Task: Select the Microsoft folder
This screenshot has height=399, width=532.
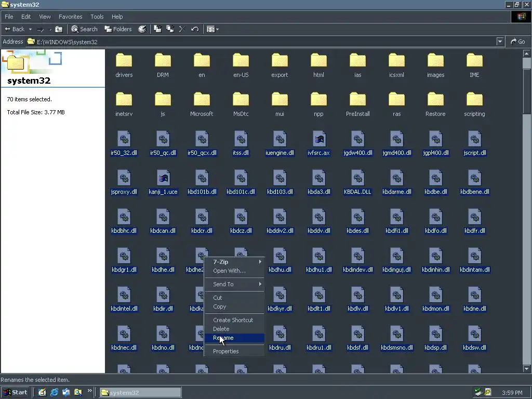Action: pyautogui.click(x=202, y=104)
